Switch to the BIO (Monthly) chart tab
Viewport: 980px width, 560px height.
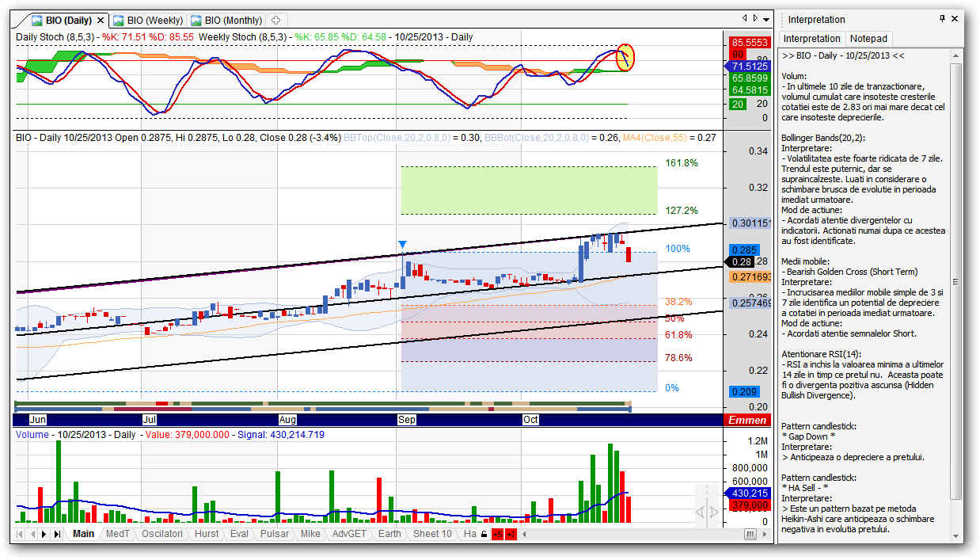click(226, 20)
